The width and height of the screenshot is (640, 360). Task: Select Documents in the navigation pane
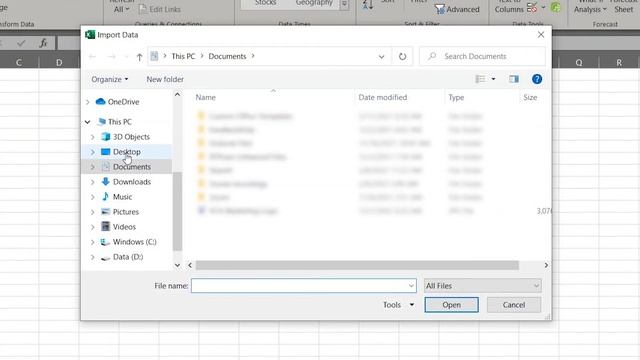[x=131, y=167]
